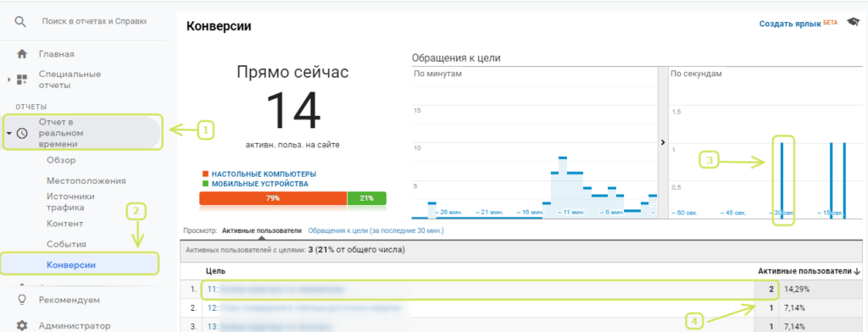Screen dimensions: 868x332
Task: Click the graduation cap icon
Action: [853, 23]
